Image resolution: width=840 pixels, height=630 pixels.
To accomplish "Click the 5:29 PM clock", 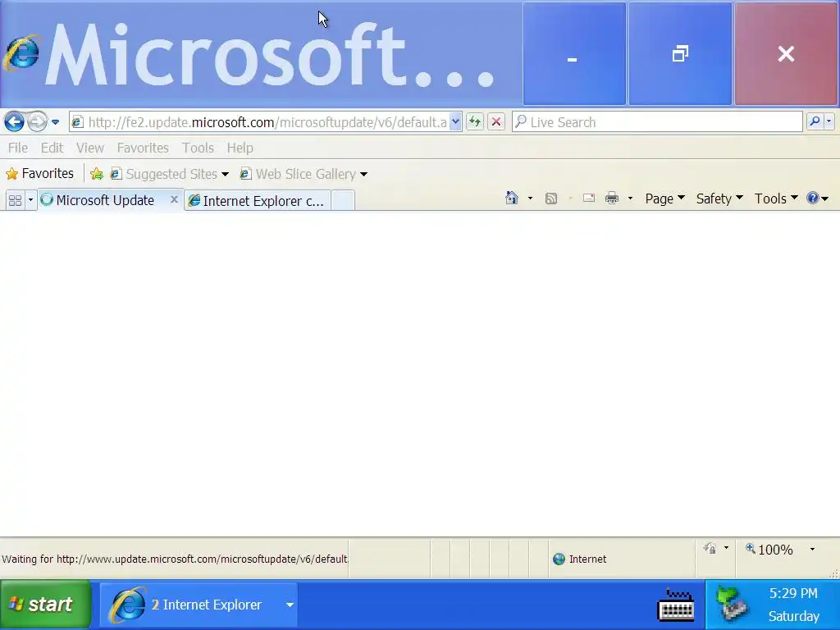I will coord(793,594).
